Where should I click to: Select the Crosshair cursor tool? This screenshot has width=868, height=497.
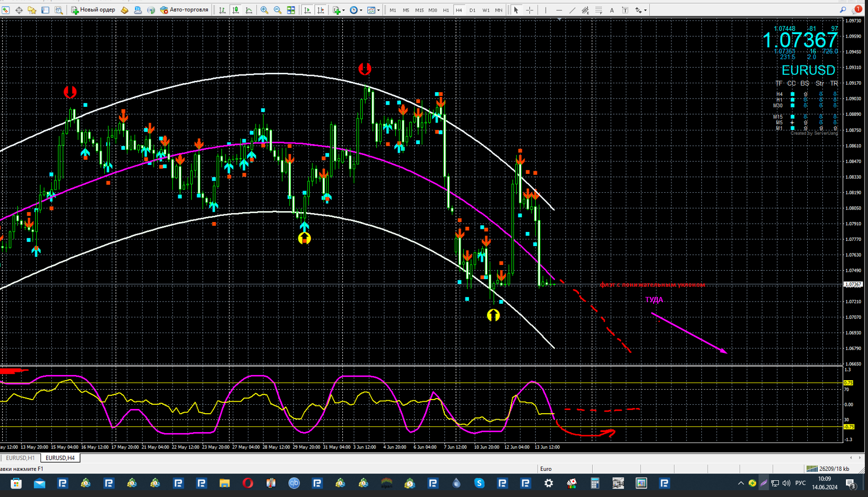529,10
